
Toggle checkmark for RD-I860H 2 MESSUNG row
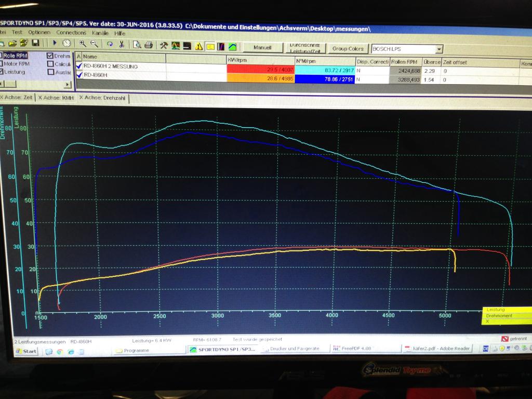pos(79,66)
